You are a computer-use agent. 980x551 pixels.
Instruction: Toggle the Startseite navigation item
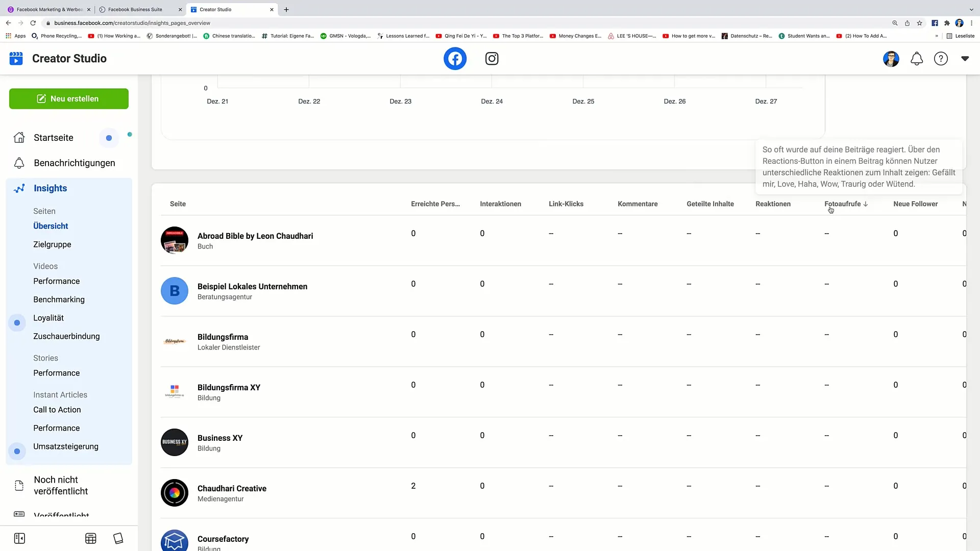53,137
